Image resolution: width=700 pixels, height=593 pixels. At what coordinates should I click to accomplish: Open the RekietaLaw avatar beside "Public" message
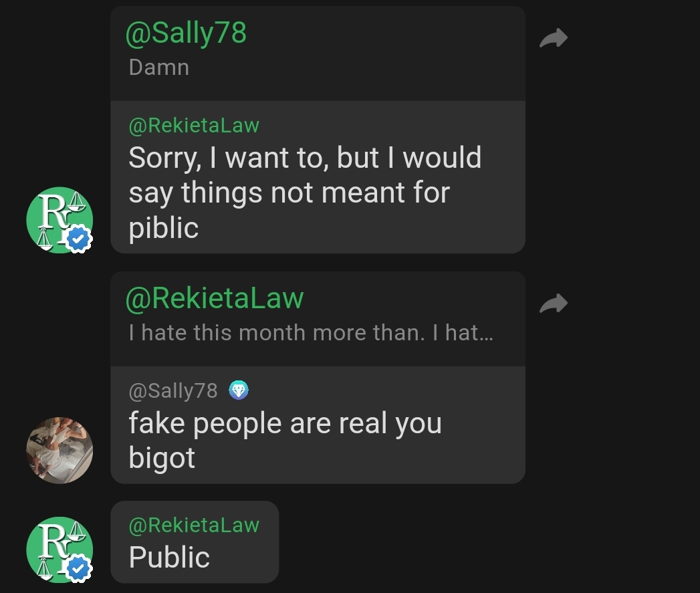coord(60,550)
